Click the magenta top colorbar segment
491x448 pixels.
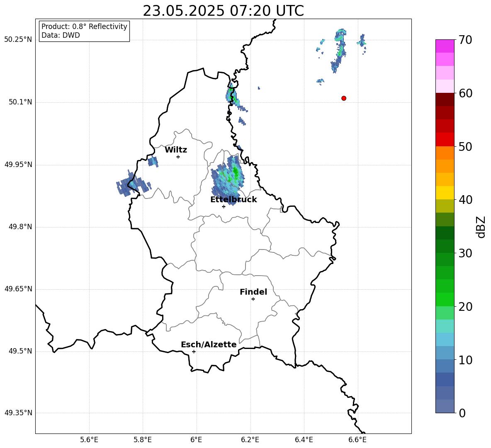coord(445,46)
